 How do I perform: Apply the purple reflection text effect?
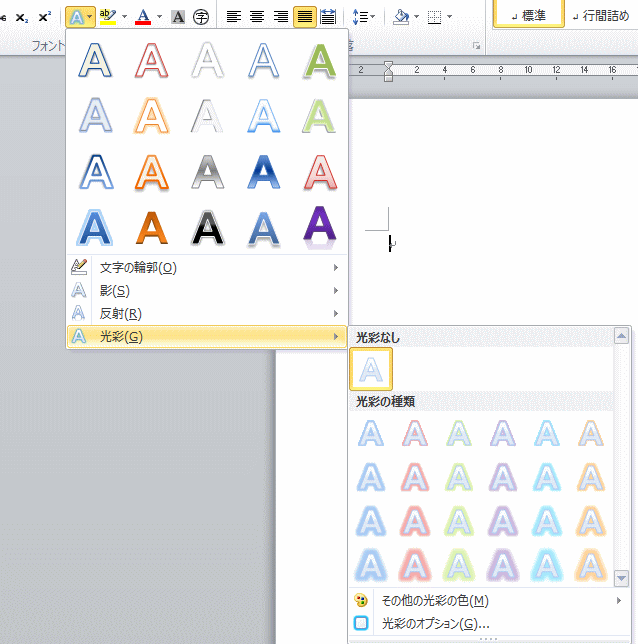coord(320,227)
